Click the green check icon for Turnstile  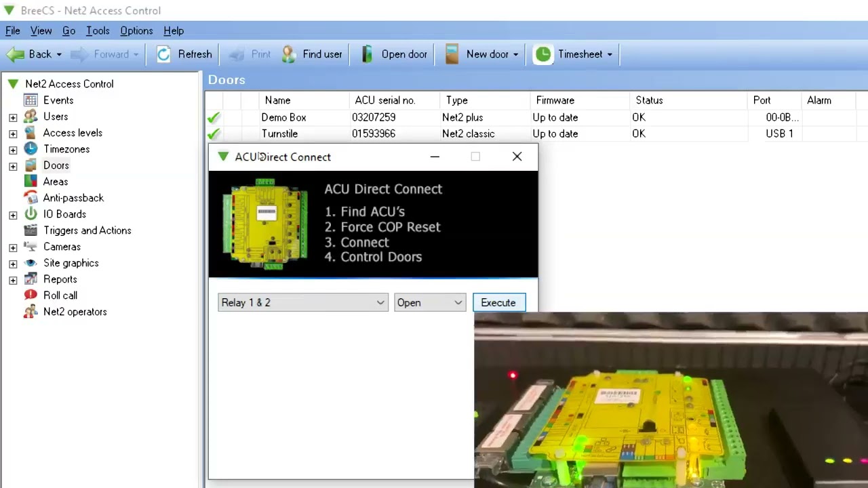(x=214, y=134)
